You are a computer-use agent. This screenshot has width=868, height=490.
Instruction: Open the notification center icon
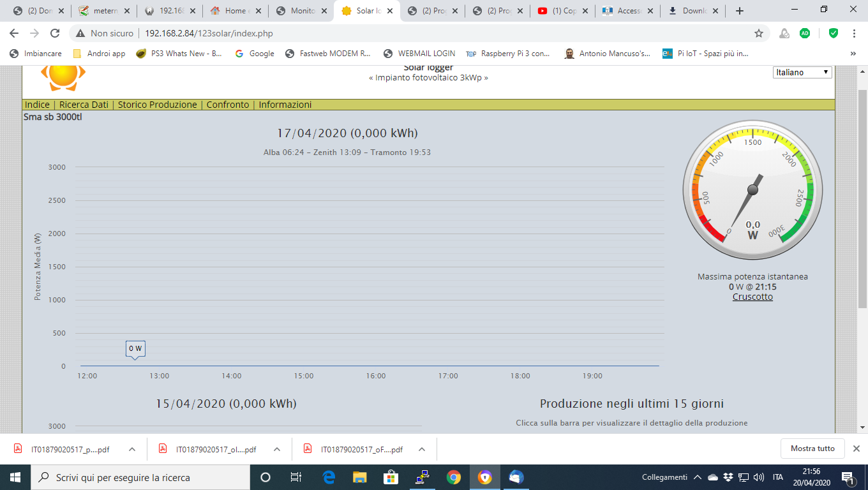849,477
